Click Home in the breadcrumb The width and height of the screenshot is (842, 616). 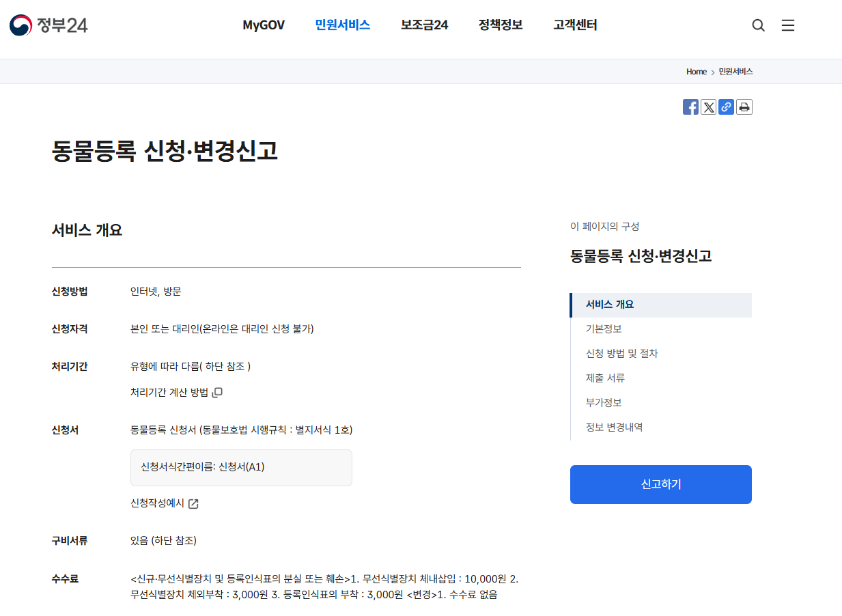[696, 71]
